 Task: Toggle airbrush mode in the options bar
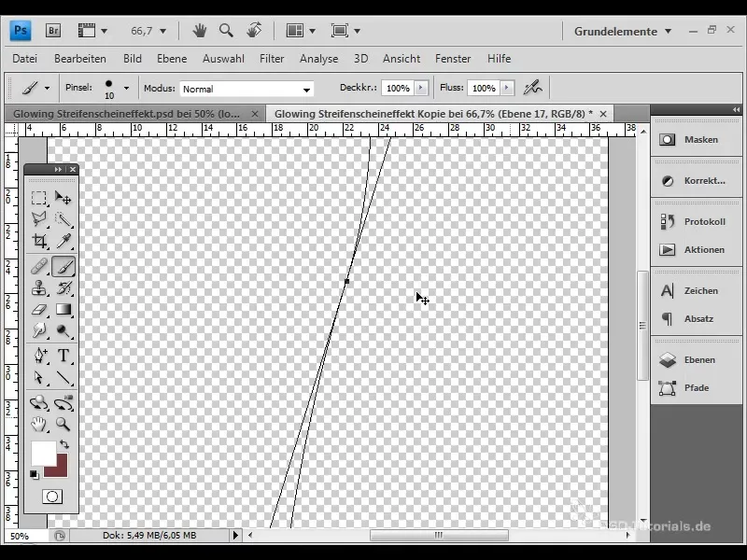coord(532,88)
